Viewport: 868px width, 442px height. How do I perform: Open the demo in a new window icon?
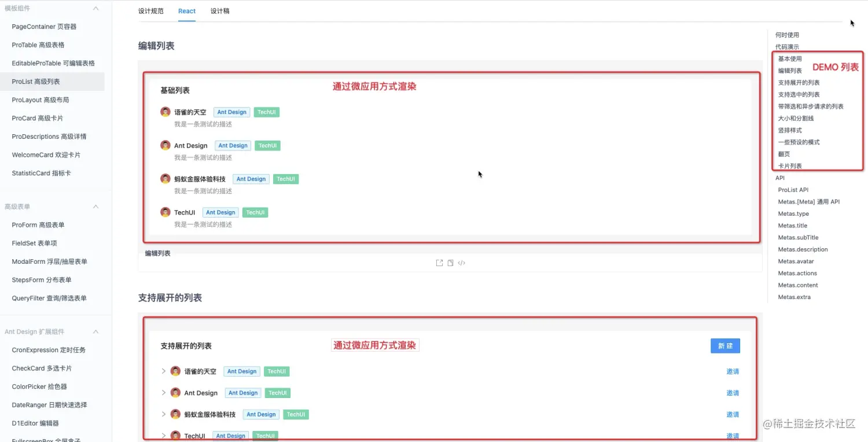coord(439,263)
